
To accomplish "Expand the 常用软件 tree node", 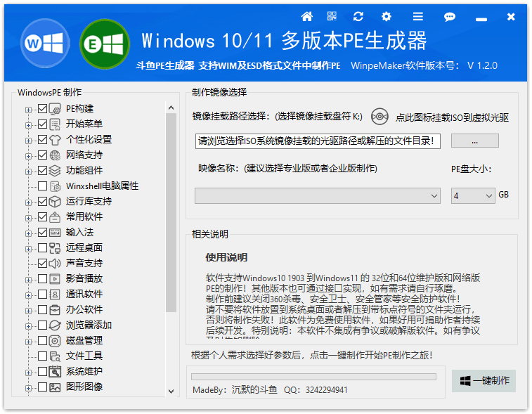I will click(29, 218).
